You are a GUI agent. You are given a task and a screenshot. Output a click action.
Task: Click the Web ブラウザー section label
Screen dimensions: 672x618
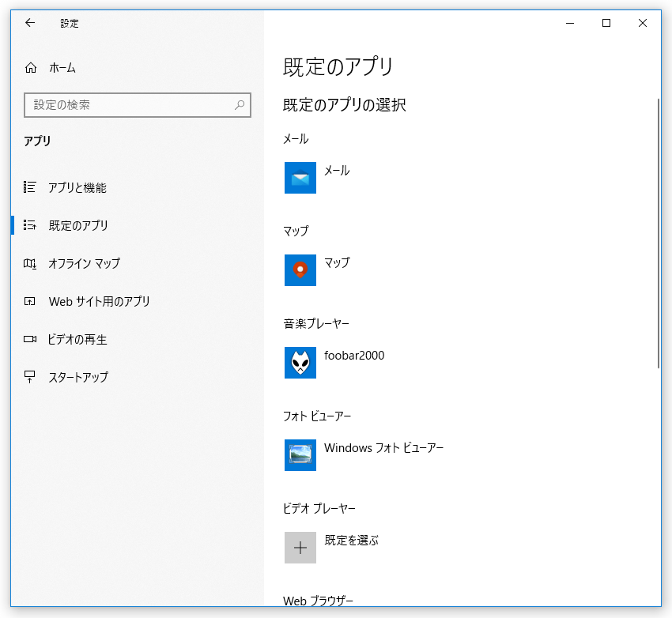[x=318, y=601]
